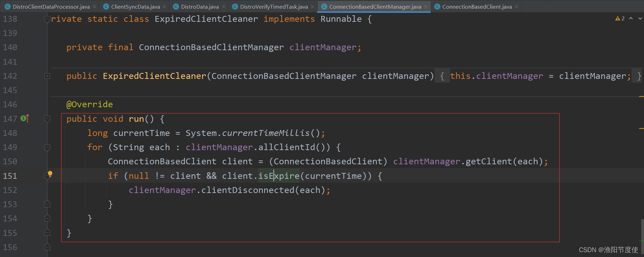The width and height of the screenshot is (644, 257).
Task: Click line number 147 in the gutter
Action: 10,119
